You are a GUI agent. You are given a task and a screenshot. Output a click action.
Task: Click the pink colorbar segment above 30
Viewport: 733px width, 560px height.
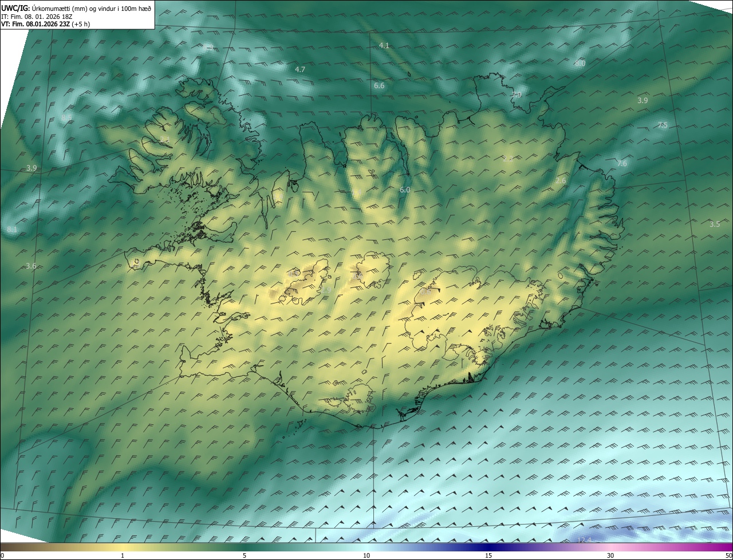610,547
